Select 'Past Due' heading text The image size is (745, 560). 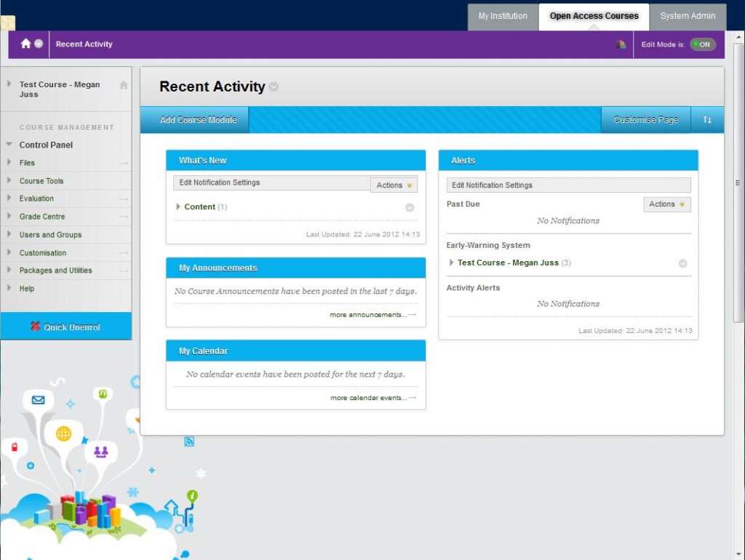(463, 204)
